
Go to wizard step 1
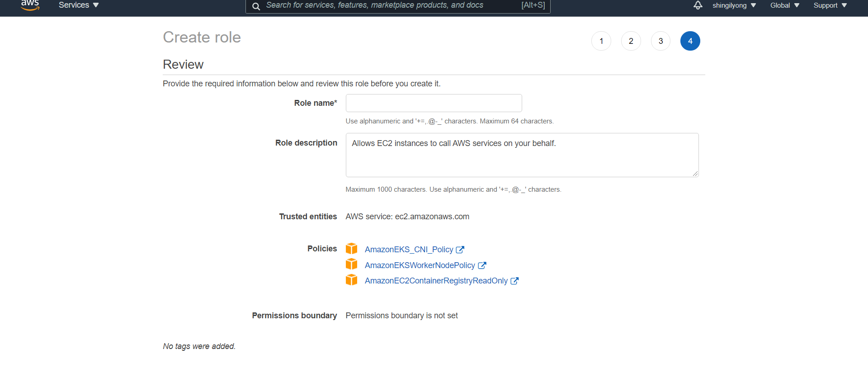coord(601,41)
